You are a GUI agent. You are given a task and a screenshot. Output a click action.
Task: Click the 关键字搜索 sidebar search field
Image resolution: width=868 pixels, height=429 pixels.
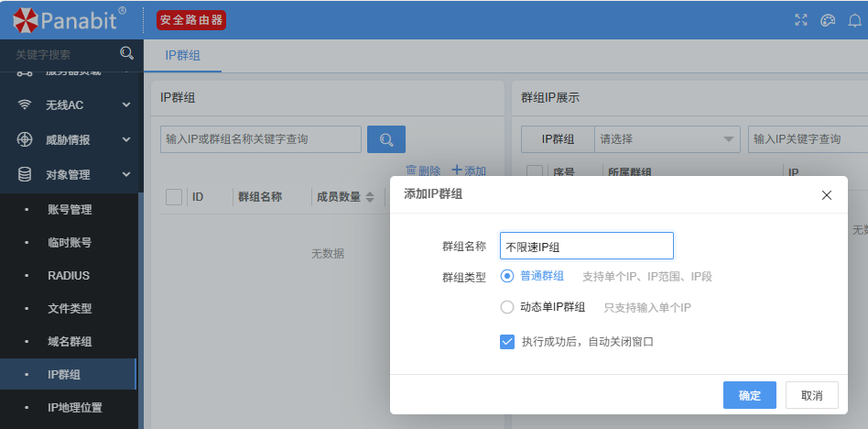[x=64, y=54]
